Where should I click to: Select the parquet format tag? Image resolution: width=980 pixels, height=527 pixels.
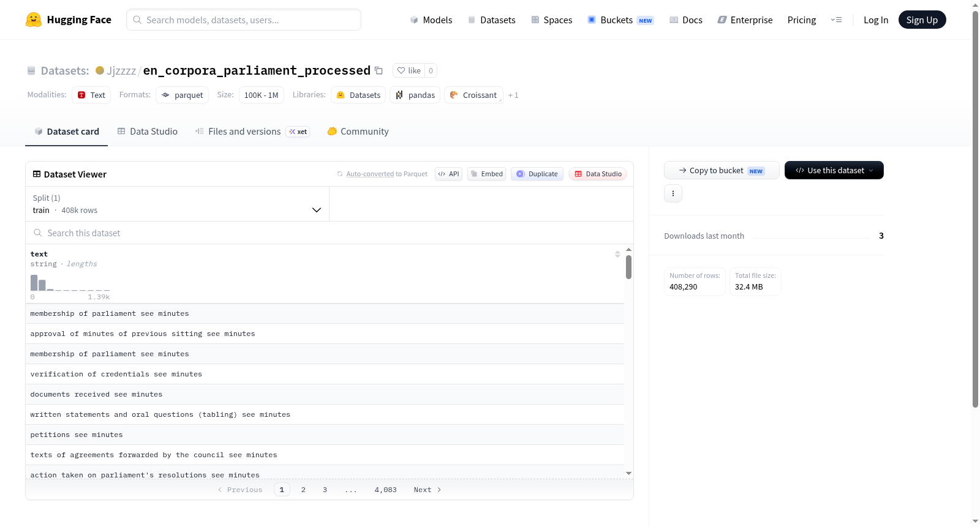(183, 95)
